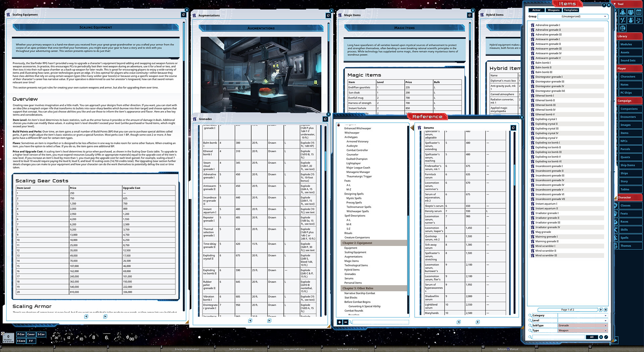Image resolution: width=644 pixels, height=352 pixels.
Task: Toggle the Cover modifier button
Action: (x=31, y=334)
